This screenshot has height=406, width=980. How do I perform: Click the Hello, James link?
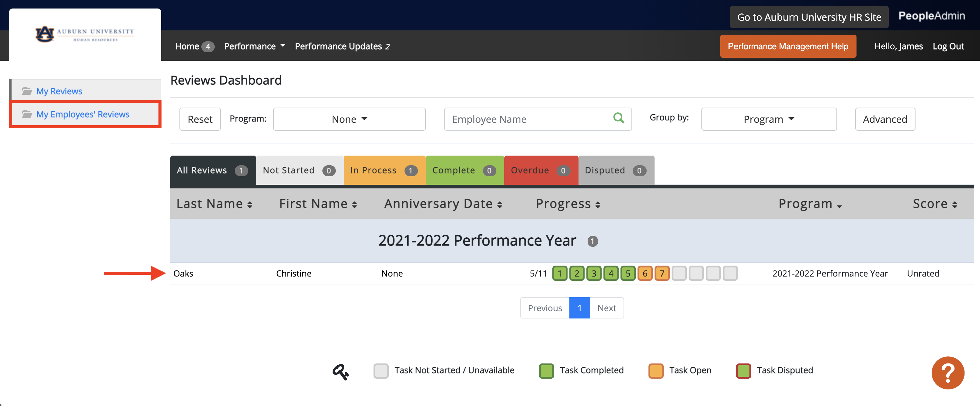898,46
